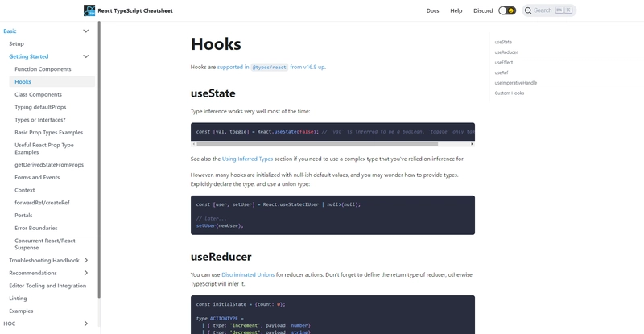Toggle dark mode switch in navbar
Screen dimensions: 644x334
[x=507, y=10]
